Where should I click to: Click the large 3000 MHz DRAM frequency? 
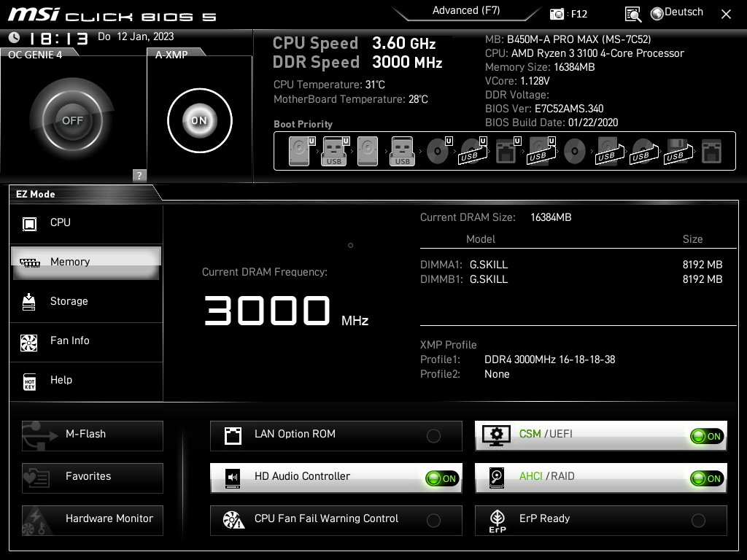[x=286, y=311]
